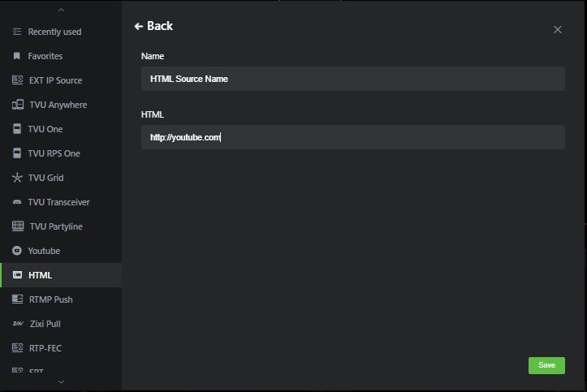The height and width of the screenshot is (392, 587).
Task: Select TVU Anywhere source type
Action: [61, 105]
